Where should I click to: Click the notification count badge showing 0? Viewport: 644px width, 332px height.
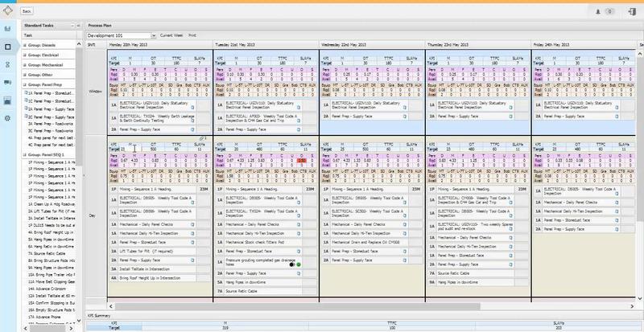pos(609,11)
